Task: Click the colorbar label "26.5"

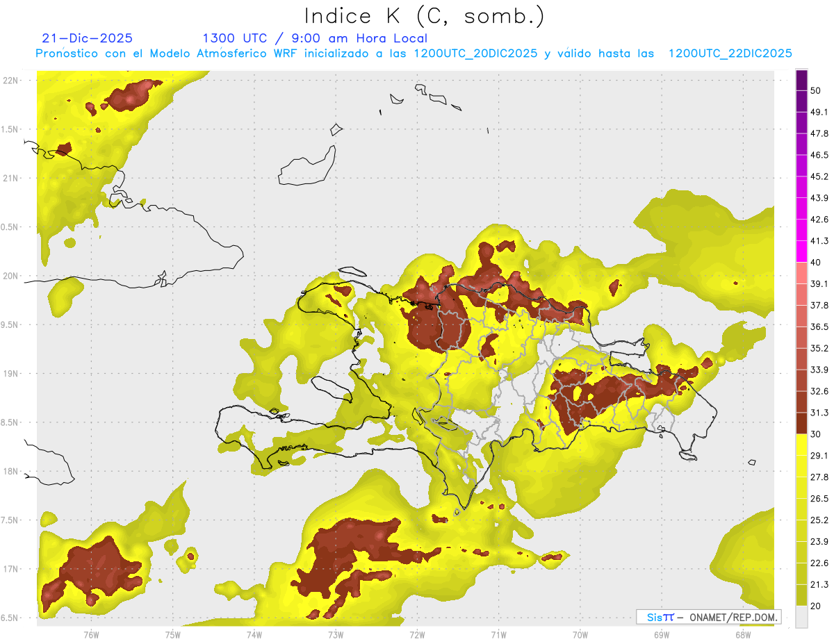Action: pyautogui.click(x=819, y=499)
